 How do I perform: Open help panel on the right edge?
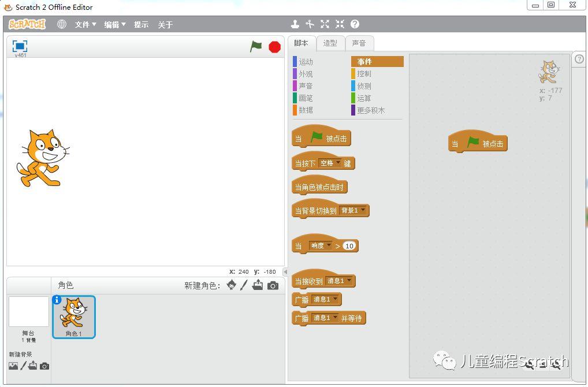tap(579, 59)
